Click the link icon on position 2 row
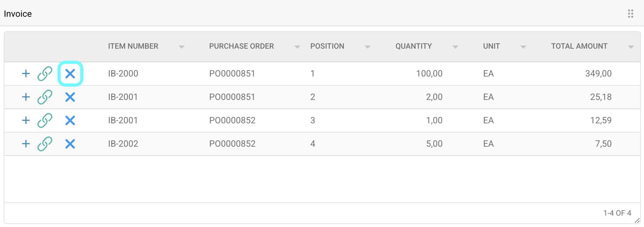644x227 pixels. tap(45, 97)
